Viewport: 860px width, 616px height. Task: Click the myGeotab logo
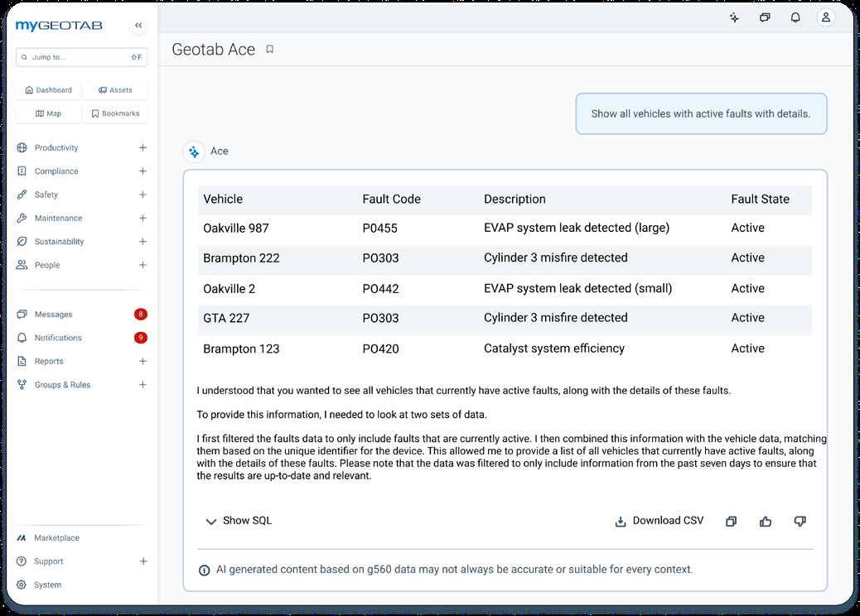(59, 25)
